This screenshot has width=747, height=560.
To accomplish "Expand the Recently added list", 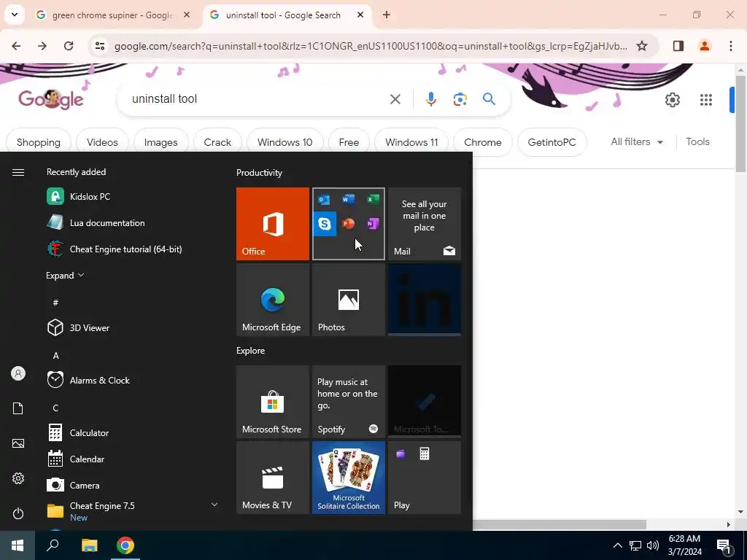I will [x=65, y=275].
